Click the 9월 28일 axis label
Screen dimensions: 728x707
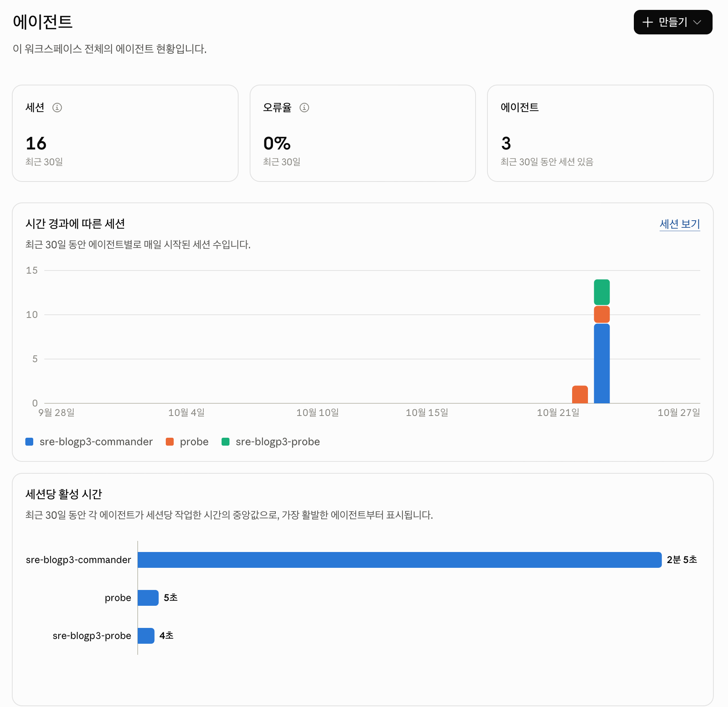(x=57, y=413)
